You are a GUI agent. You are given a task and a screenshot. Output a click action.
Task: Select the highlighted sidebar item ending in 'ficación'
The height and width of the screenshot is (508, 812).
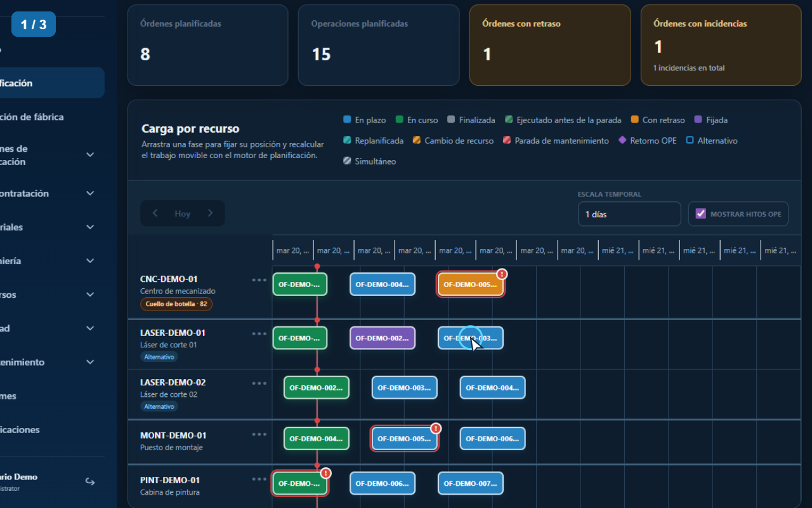click(x=51, y=83)
